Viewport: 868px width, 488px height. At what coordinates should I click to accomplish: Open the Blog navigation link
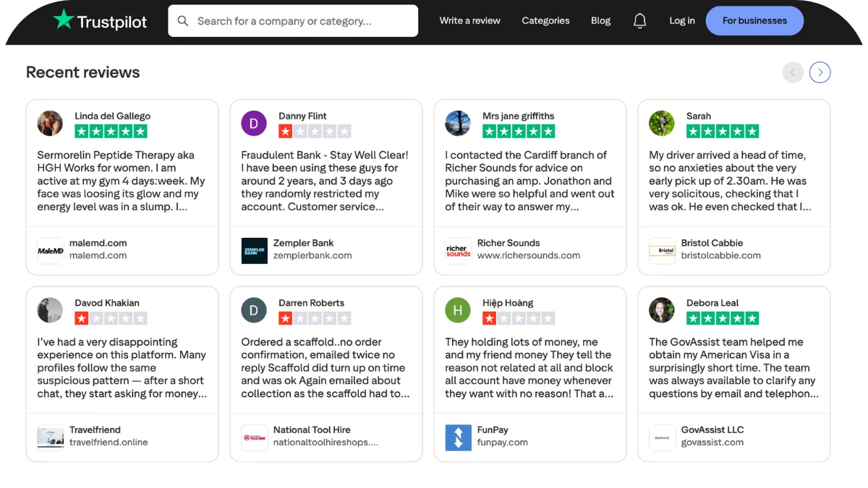[x=600, y=21]
